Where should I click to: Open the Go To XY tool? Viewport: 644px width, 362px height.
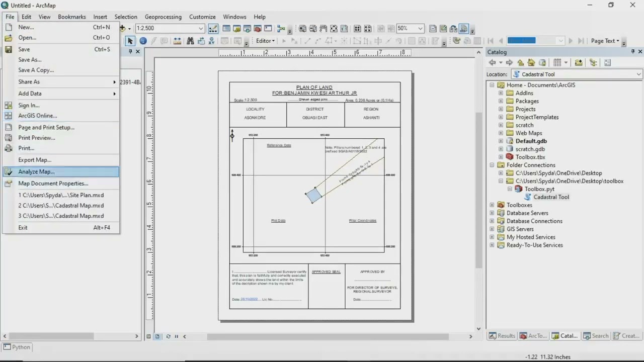point(211,41)
